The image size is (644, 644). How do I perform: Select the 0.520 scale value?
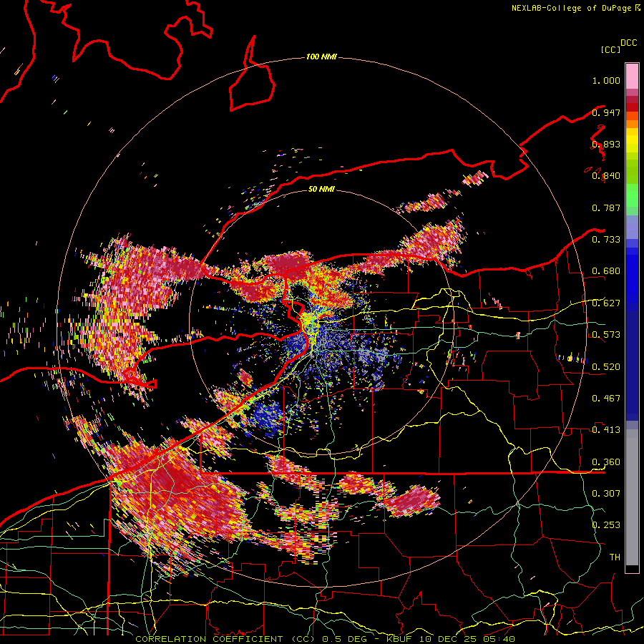coord(606,367)
